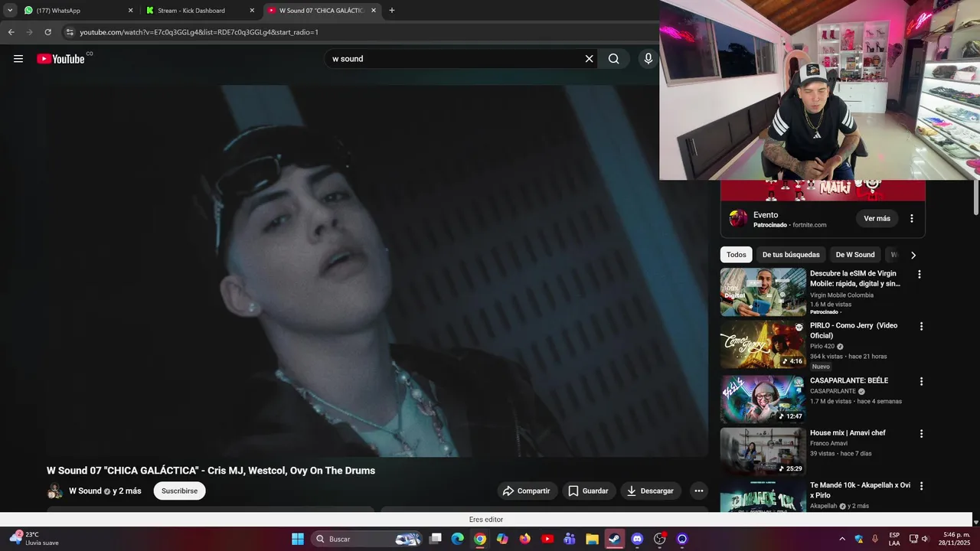980x551 pixels.
Task: Open CASAPARLANTE BEÉLE video thumbnail
Action: 763,399
